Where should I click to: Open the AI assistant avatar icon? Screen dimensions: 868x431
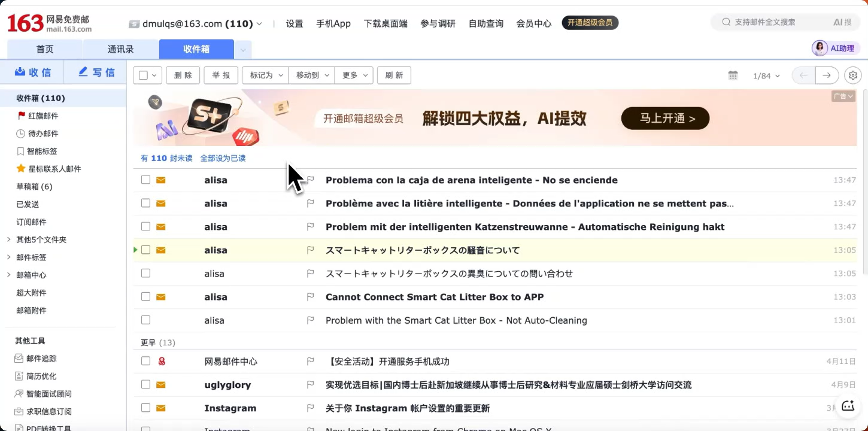click(x=820, y=48)
